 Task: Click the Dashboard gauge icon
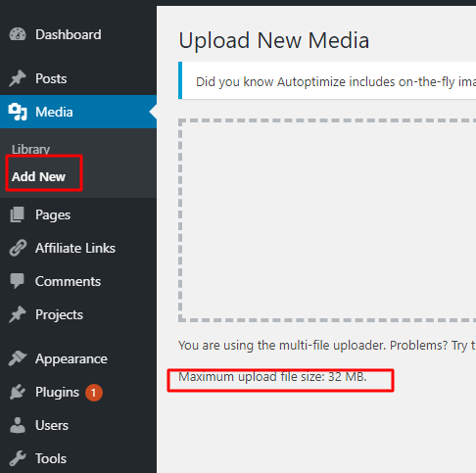(x=18, y=34)
